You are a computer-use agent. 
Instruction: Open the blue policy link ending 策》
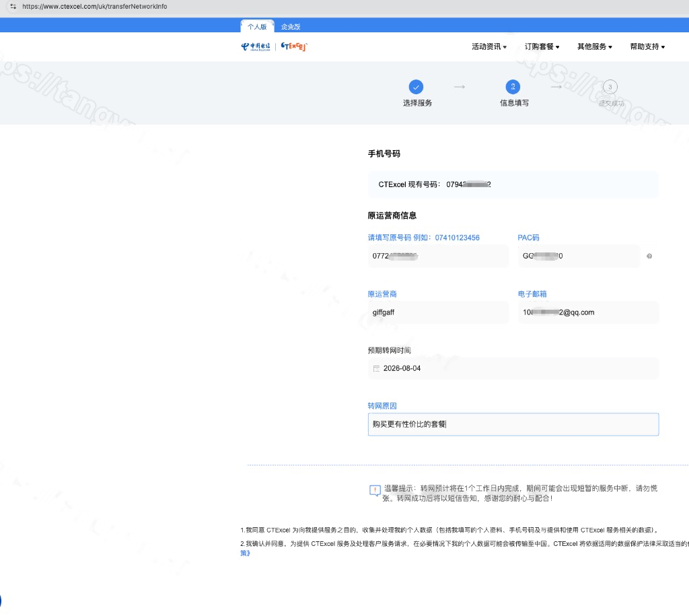pos(245,553)
